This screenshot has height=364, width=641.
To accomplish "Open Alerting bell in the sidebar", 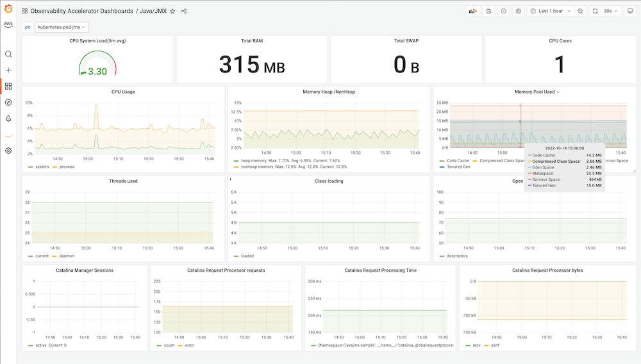I will [8, 119].
